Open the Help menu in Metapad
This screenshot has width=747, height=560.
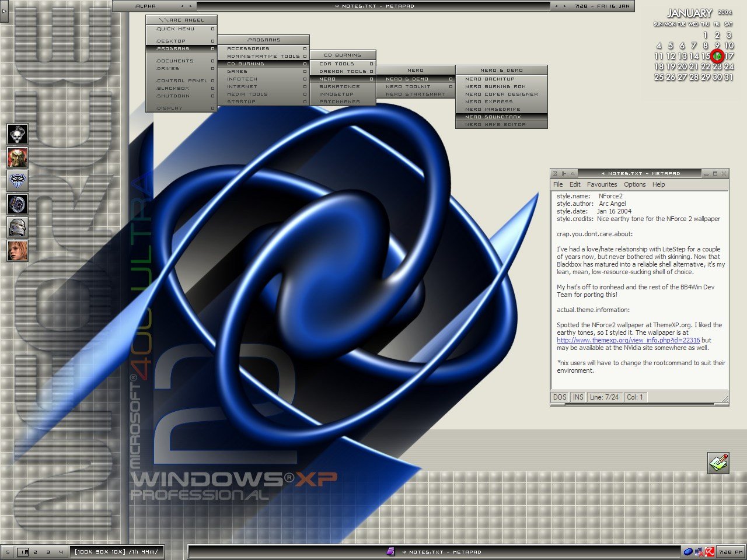[658, 184]
